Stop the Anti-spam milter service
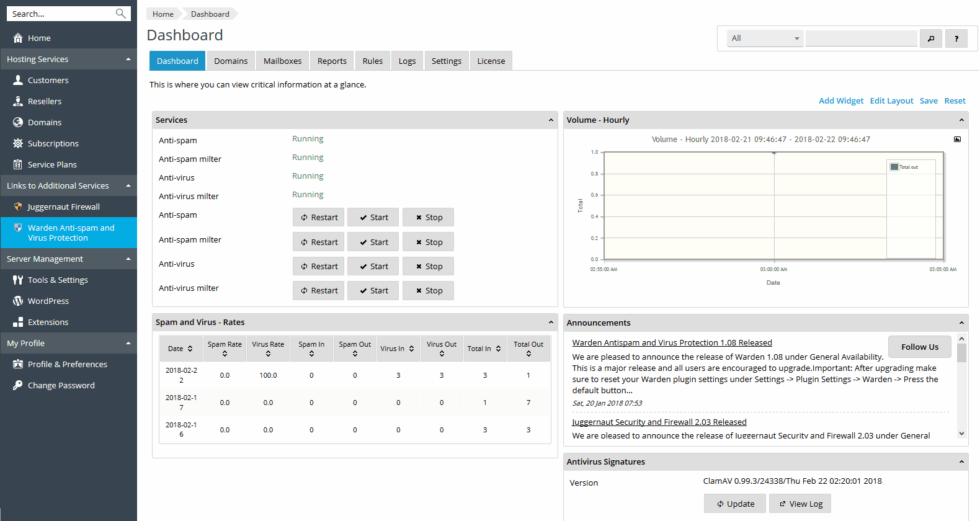Image resolution: width=980 pixels, height=521 pixels. pos(428,242)
